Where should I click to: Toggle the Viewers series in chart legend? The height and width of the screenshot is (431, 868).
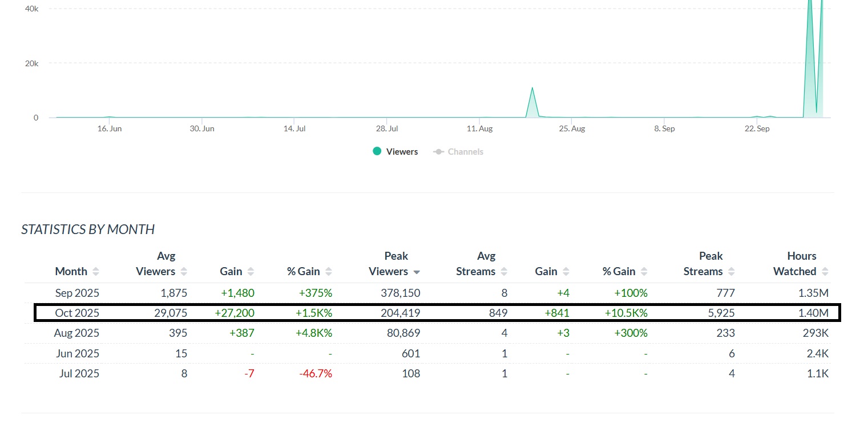402,152
